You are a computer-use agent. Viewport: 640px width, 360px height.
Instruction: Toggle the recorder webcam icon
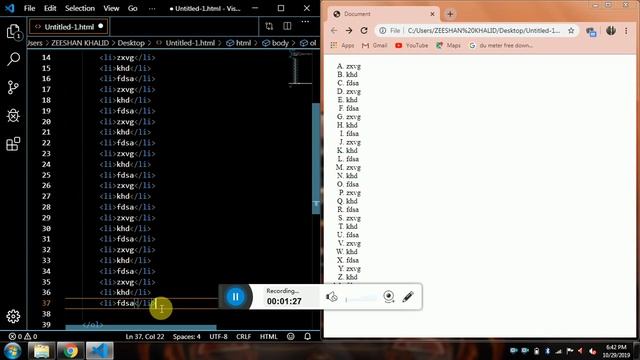pos(389,297)
